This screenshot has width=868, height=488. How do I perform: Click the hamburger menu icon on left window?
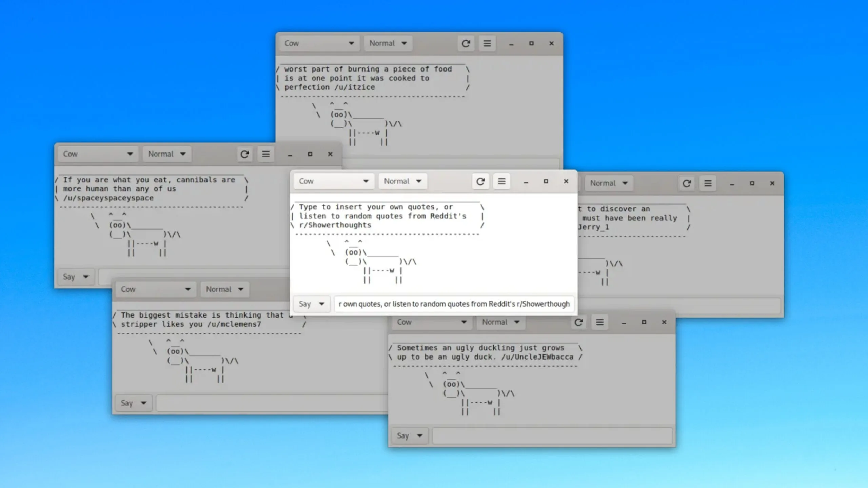tap(266, 154)
